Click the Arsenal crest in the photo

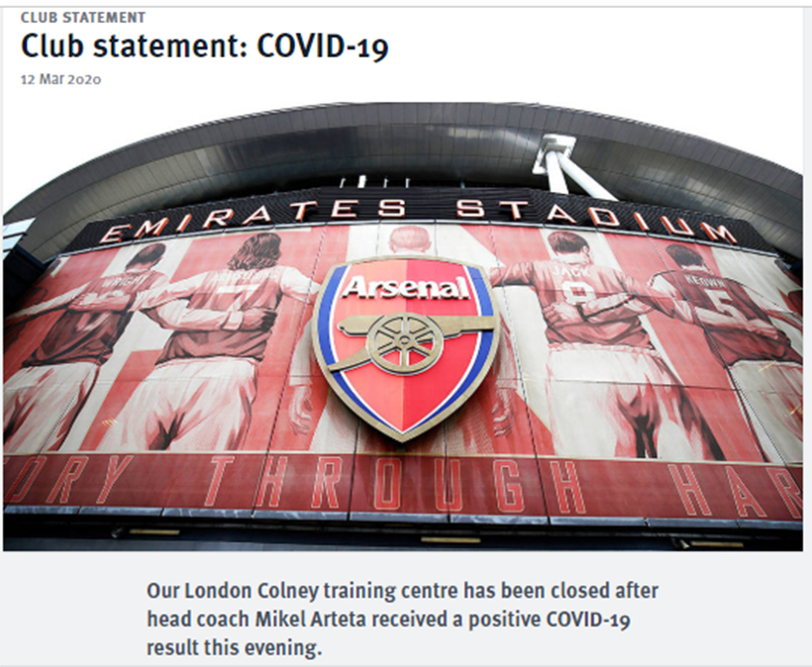click(x=406, y=350)
